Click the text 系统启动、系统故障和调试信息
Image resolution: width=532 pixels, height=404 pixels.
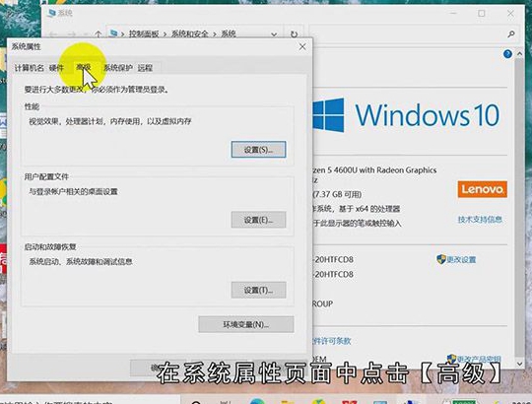[x=81, y=261]
